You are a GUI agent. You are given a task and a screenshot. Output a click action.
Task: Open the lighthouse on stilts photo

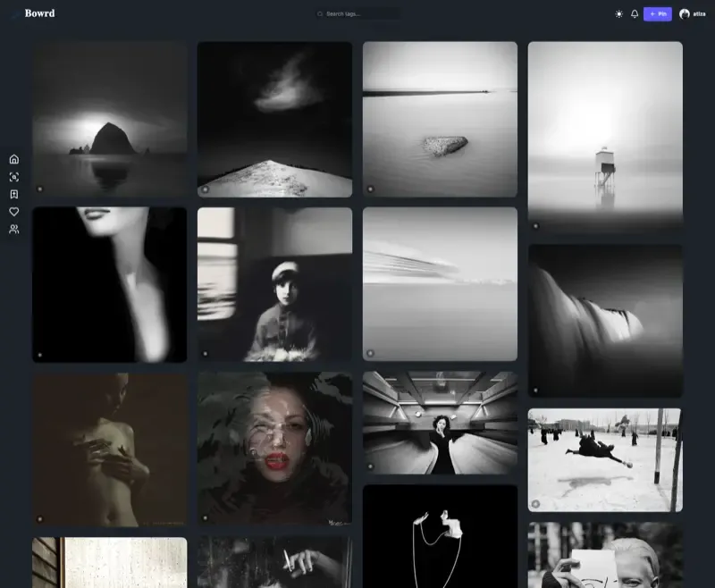click(x=605, y=138)
